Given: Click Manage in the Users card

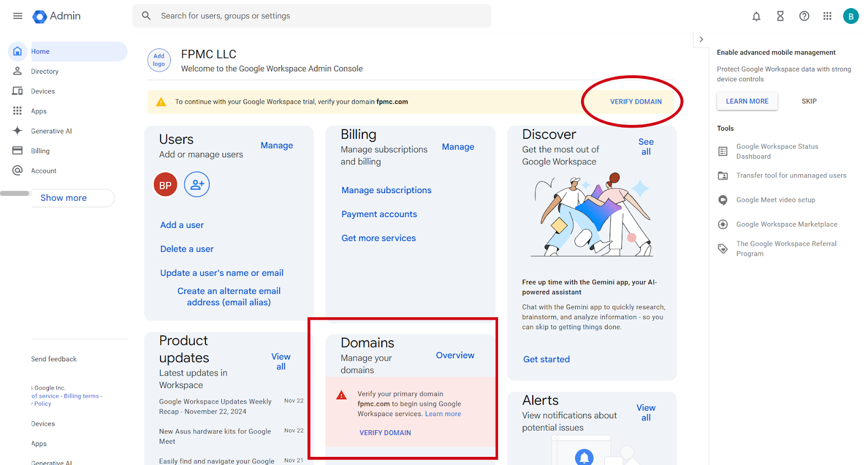Looking at the screenshot, I should point(277,145).
